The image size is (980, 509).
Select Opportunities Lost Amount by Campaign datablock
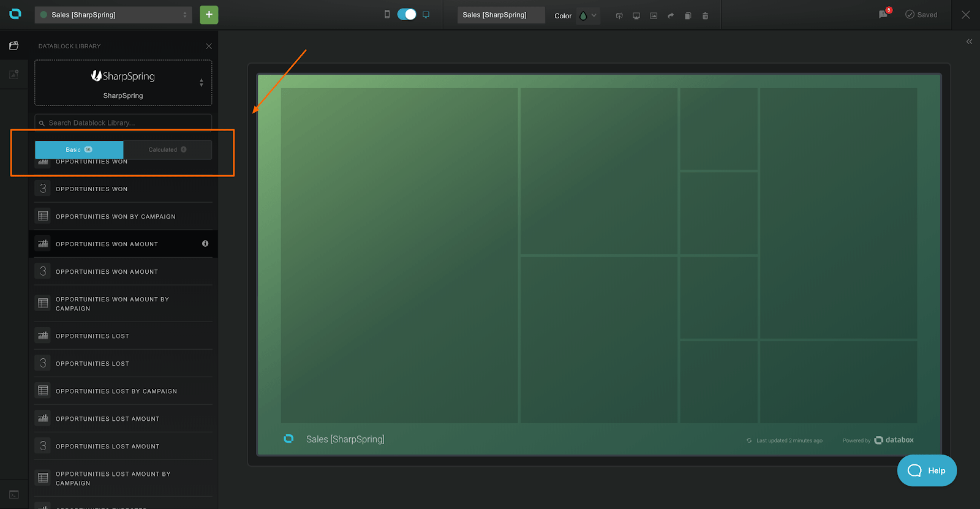pyautogui.click(x=123, y=478)
